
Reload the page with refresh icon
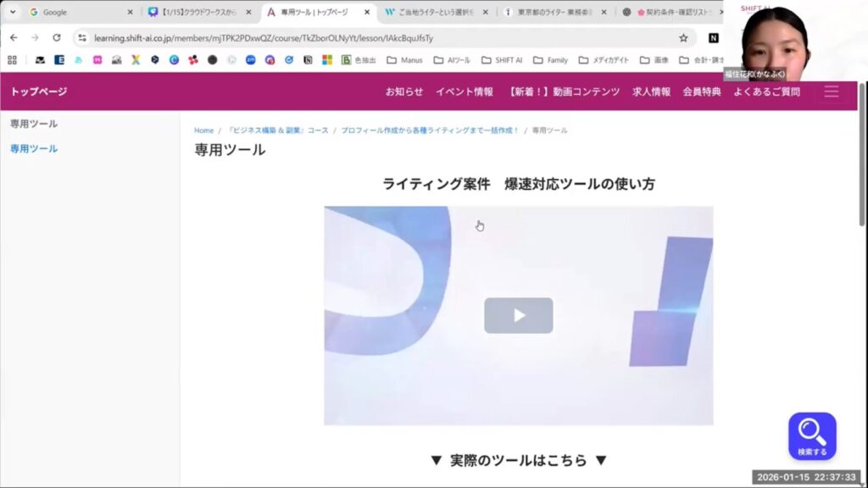point(57,38)
